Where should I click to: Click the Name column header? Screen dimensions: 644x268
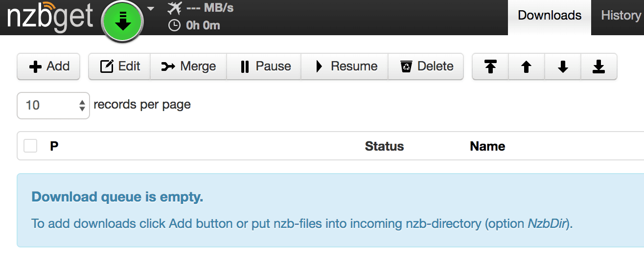487,146
